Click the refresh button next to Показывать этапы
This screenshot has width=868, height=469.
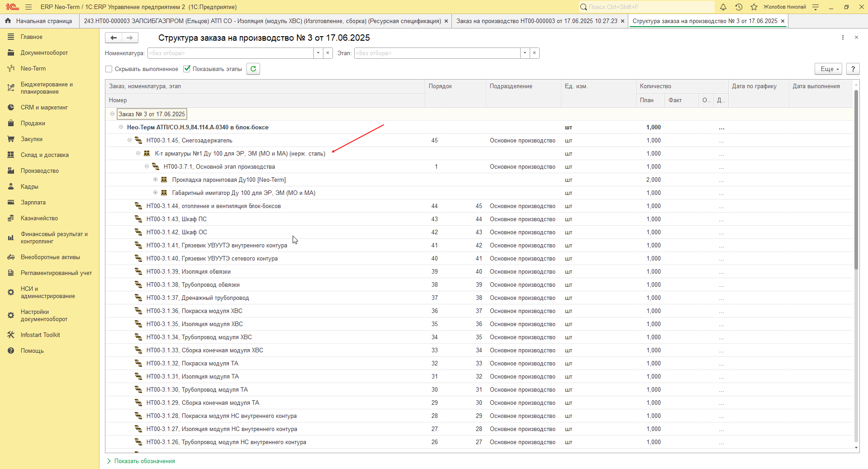coord(253,69)
